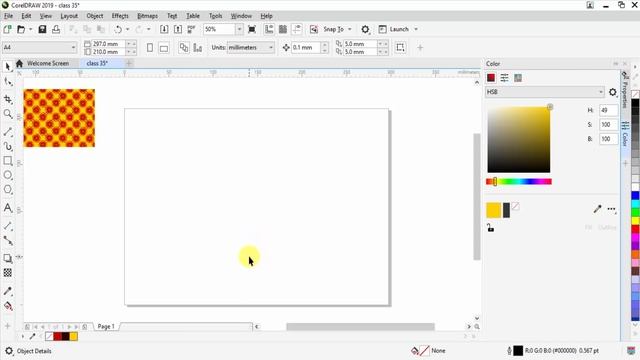
Task: Click the Save icon
Action: coord(42,29)
